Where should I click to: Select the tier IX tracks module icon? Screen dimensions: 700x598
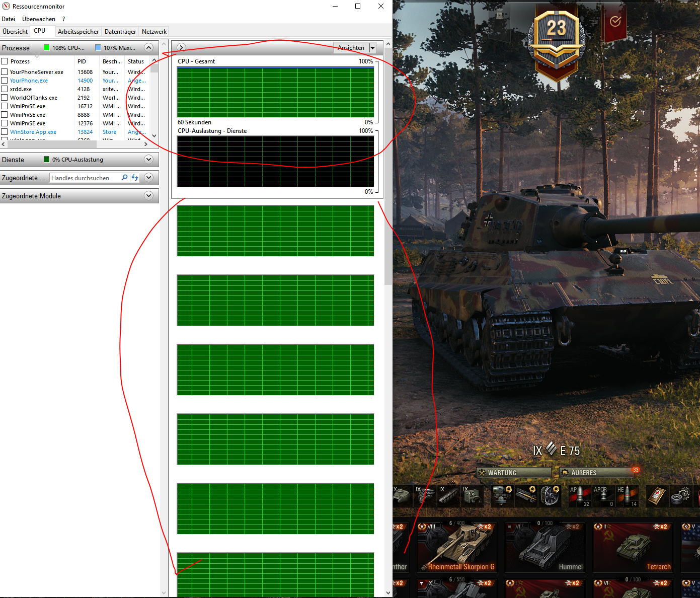pos(449,495)
